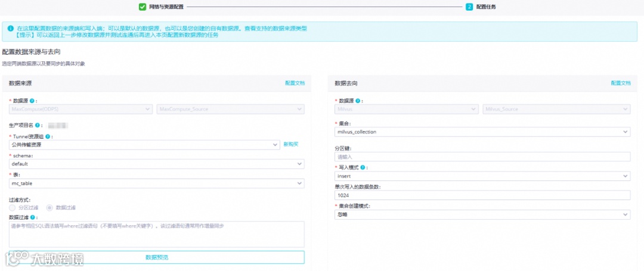Select the 数据过滤 radio option
Viewport: 644px width, 271px height.
[49, 207]
